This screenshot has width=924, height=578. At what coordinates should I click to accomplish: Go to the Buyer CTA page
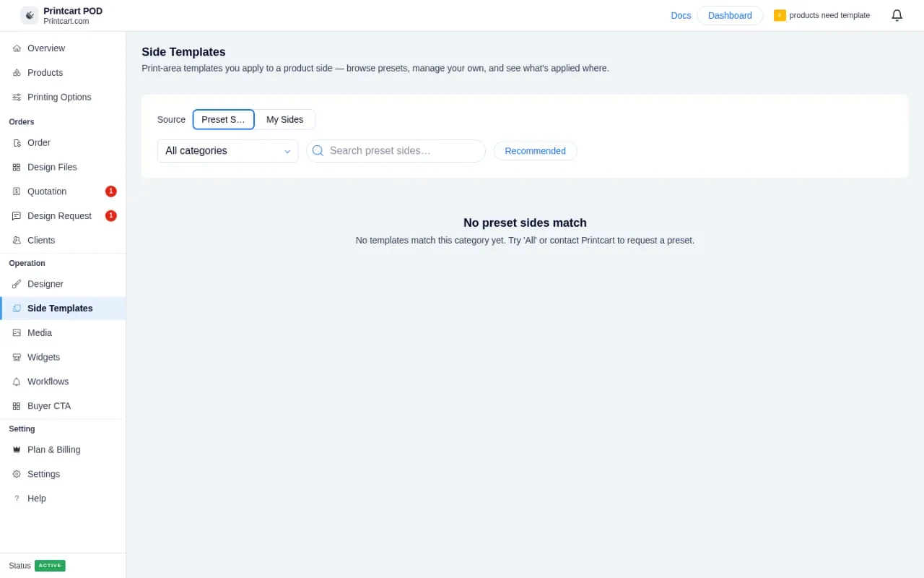[63, 406]
